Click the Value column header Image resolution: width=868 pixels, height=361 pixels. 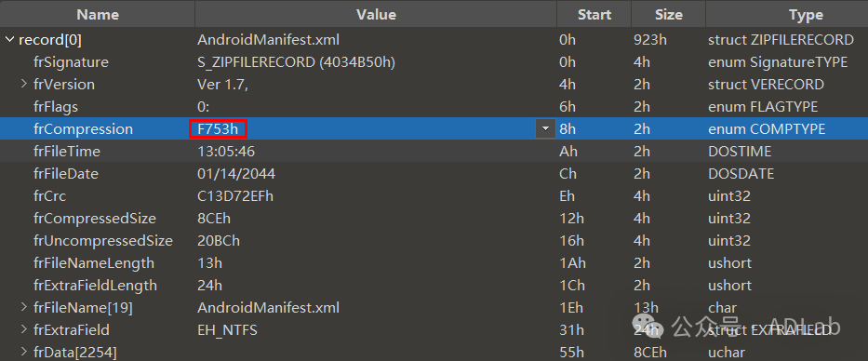pos(376,14)
